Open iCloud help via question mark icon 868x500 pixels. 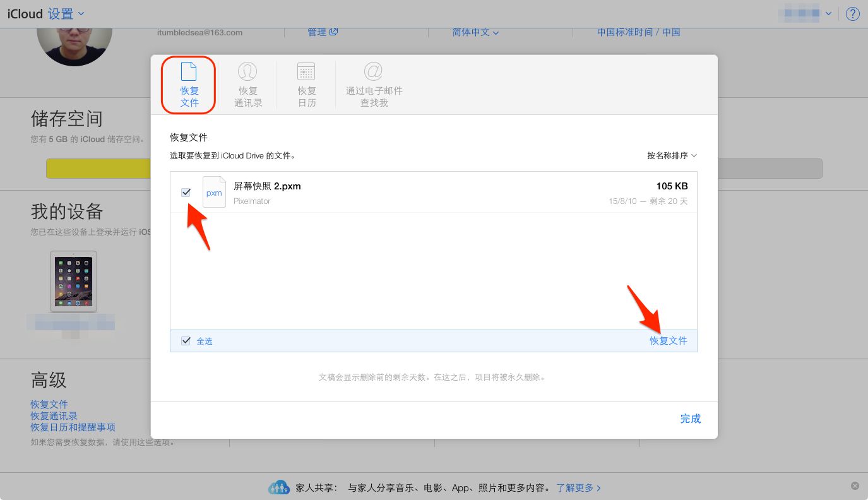pos(853,13)
